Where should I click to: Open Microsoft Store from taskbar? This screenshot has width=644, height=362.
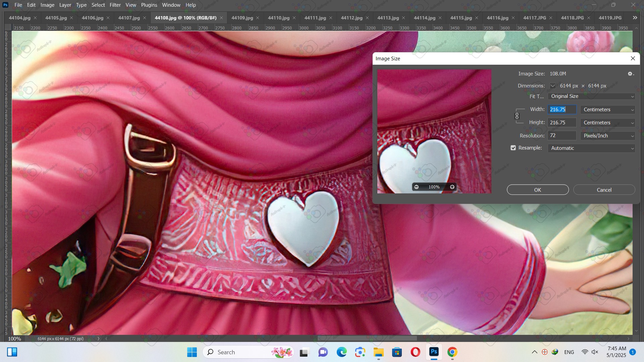tap(397, 352)
